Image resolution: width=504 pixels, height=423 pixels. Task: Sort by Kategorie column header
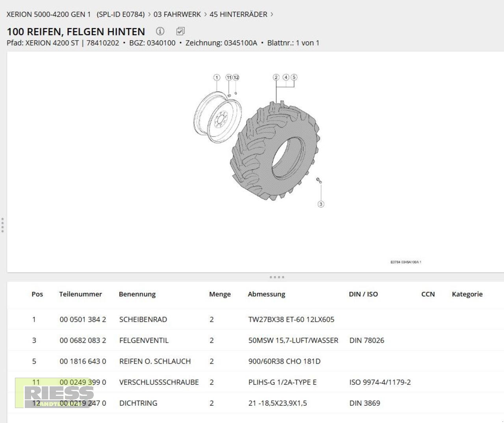click(x=467, y=294)
